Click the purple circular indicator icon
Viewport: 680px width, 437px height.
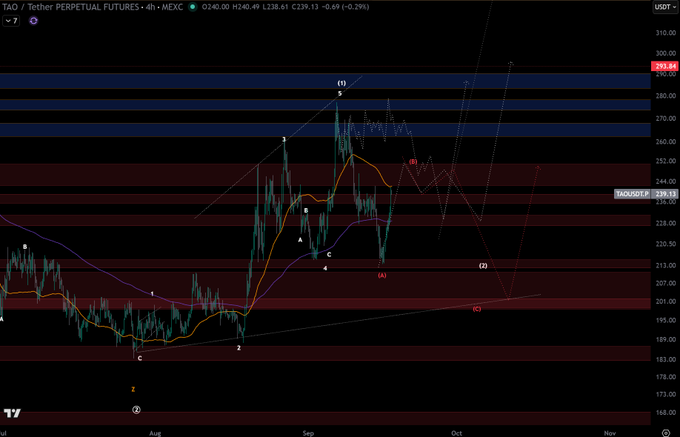[33, 21]
